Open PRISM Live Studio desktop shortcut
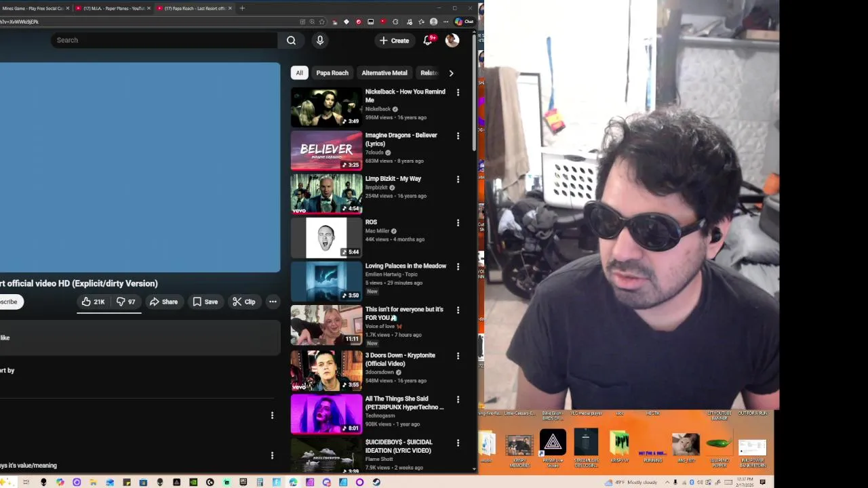This screenshot has width=868, height=488. tap(553, 448)
